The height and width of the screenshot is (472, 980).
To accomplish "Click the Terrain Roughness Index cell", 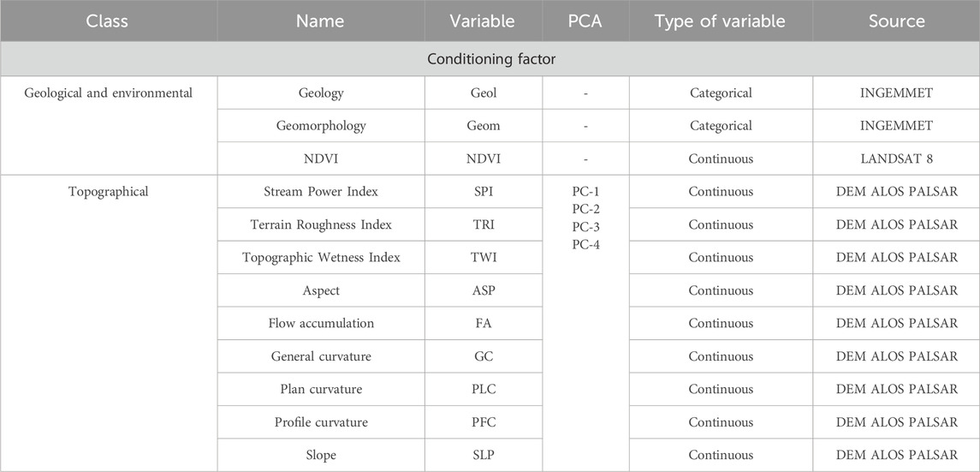I will point(320,224).
